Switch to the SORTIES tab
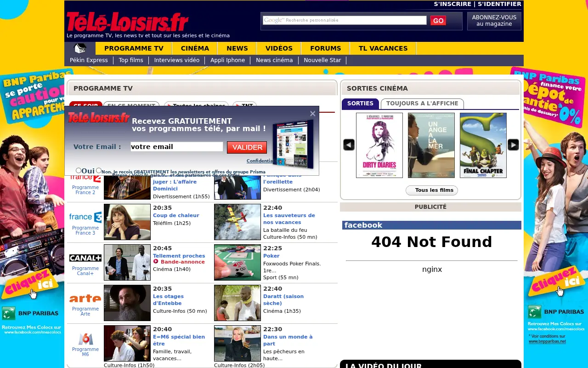 [360, 103]
